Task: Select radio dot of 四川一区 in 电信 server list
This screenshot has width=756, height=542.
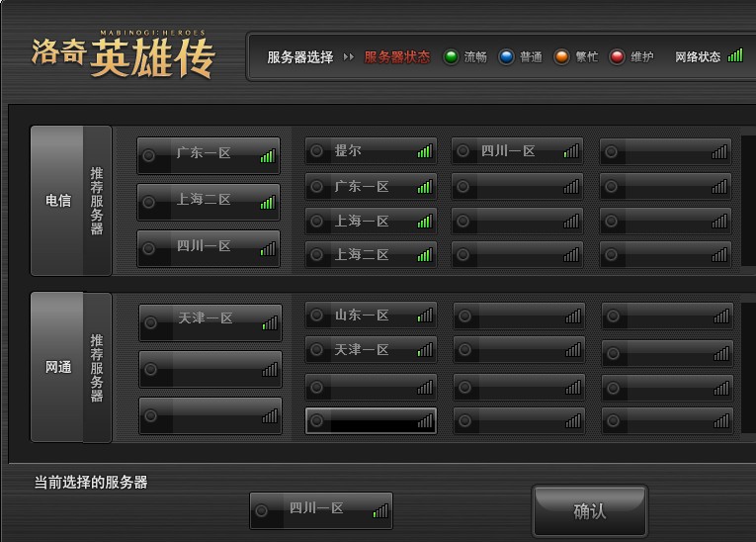Action: point(462,151)
